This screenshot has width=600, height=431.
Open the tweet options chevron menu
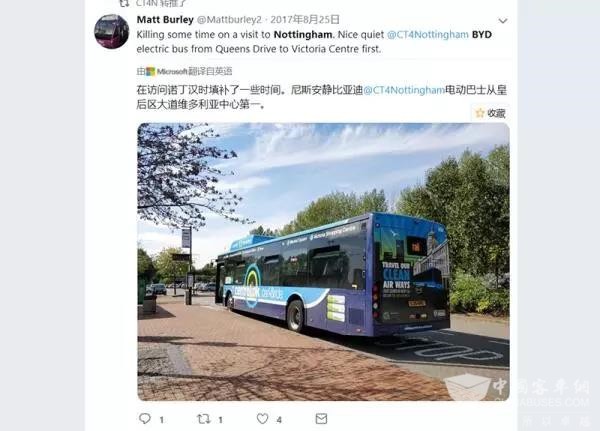(503, 21)
